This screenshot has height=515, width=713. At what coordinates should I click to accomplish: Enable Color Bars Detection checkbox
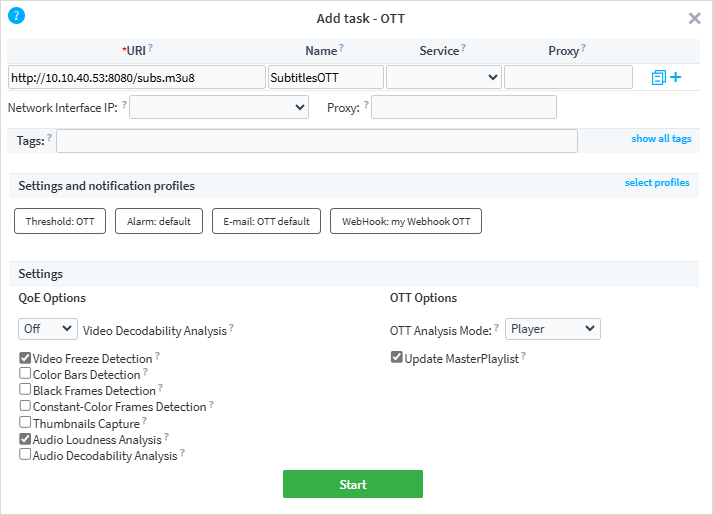(25, 375)
